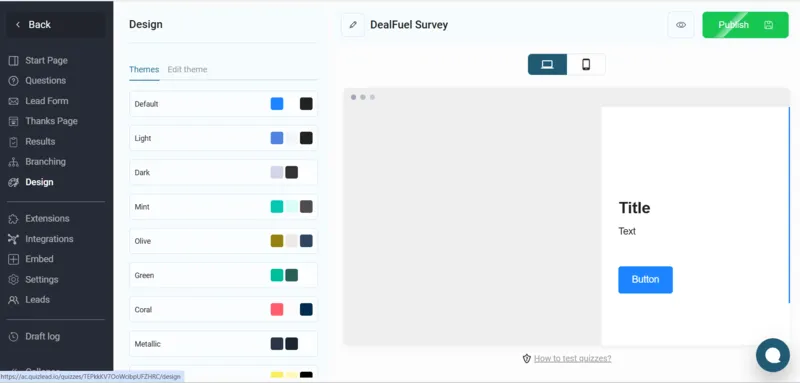Click the blue Button in preview
Screen dimensions: 800x383
point(645,279)
